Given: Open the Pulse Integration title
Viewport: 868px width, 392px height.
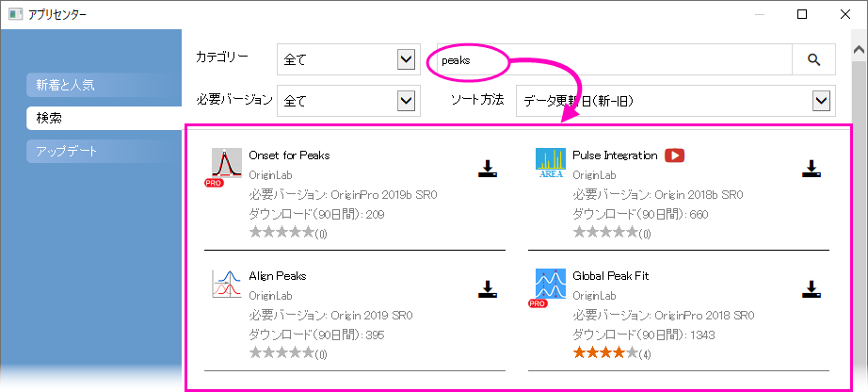Looking at the screenshot, I should click(615, 155).
